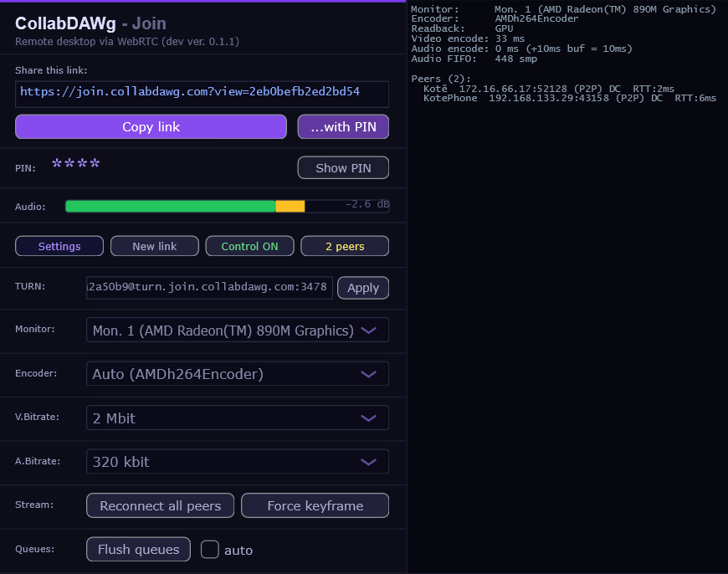Generate a New link
Image resolution: width=728 pixels, height=574 pixels.
tap(155, 246)
